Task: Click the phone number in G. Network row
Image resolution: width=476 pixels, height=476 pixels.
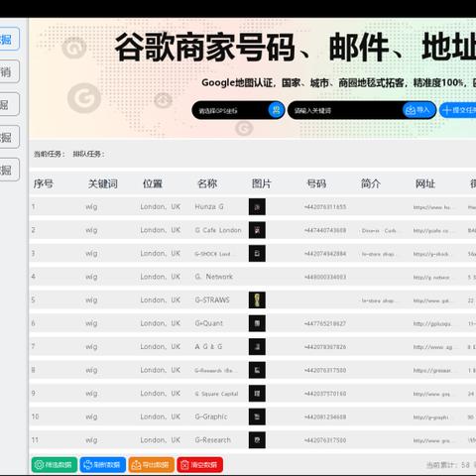Action: (x=325, y=277)
